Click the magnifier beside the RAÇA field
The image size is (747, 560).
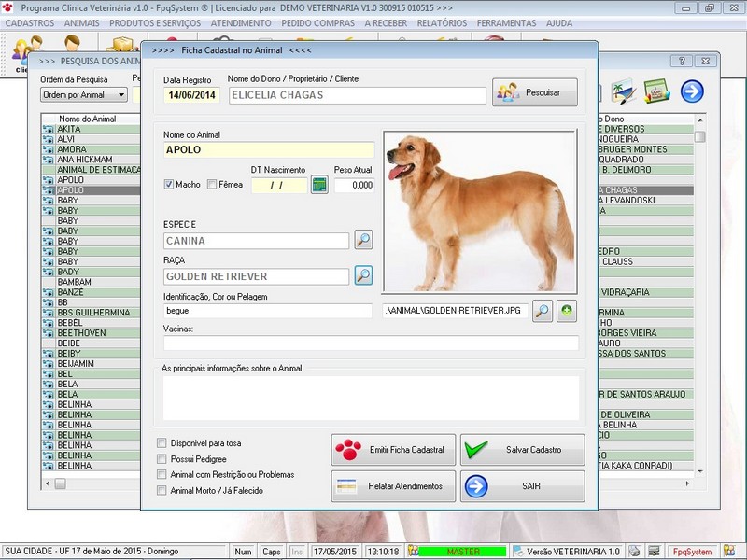363,275
